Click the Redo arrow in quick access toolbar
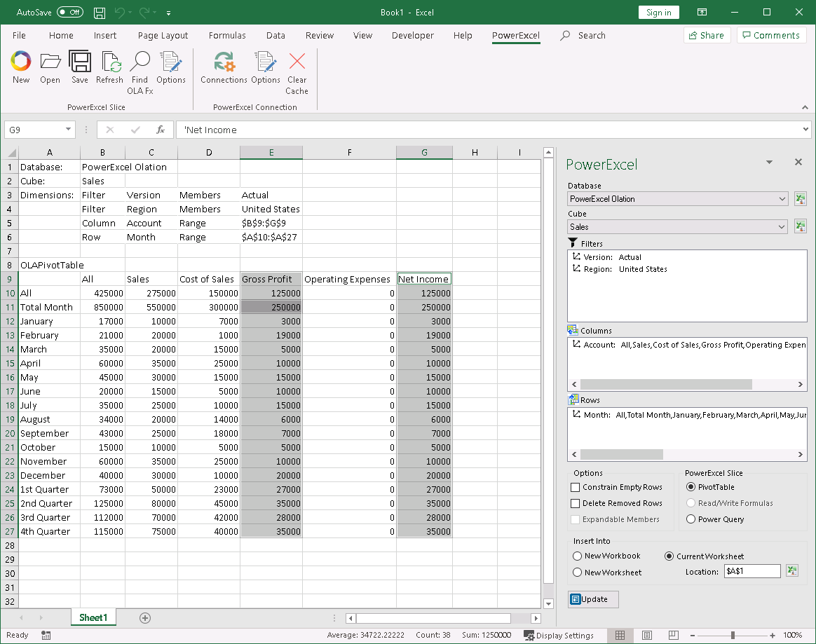Screen dimensions: 816x644 pos(144,13)
